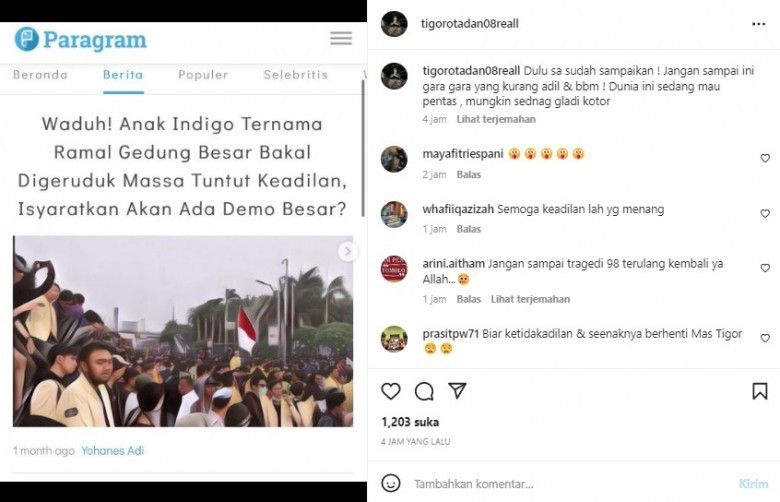This screenshot has height=502, width=780.
Task: Open the emoji picker smiley icon
Action: point(390,483)
